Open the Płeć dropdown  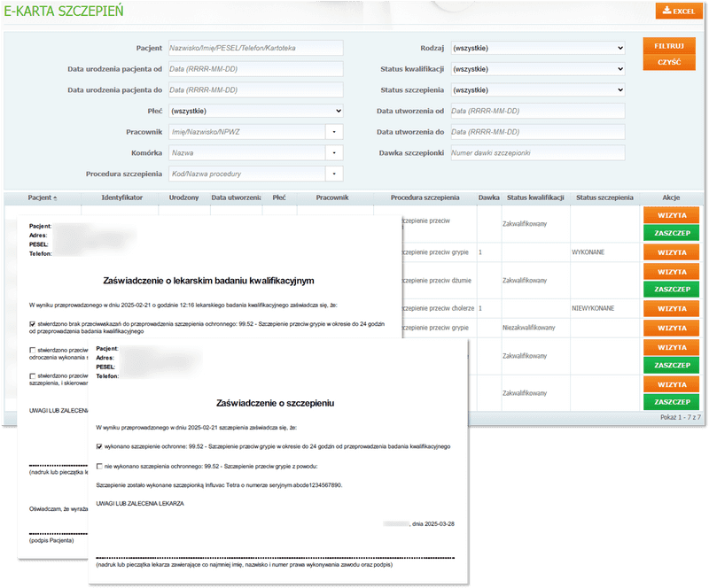point(256,111)
